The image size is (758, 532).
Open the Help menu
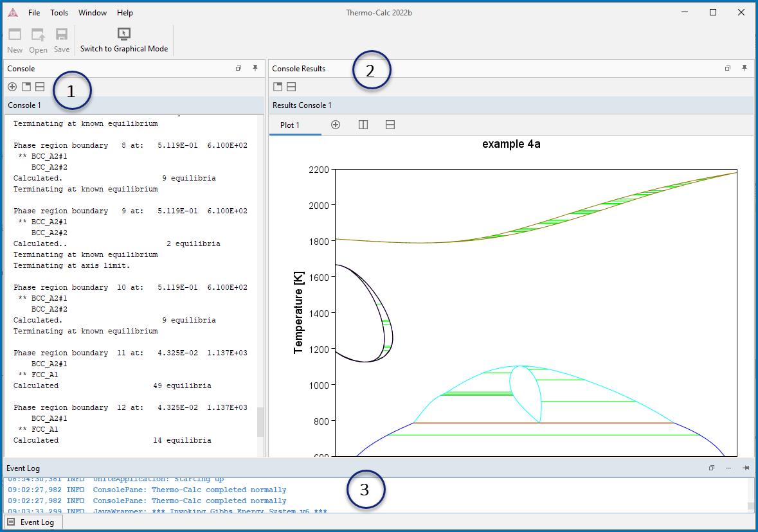point(125,13)
